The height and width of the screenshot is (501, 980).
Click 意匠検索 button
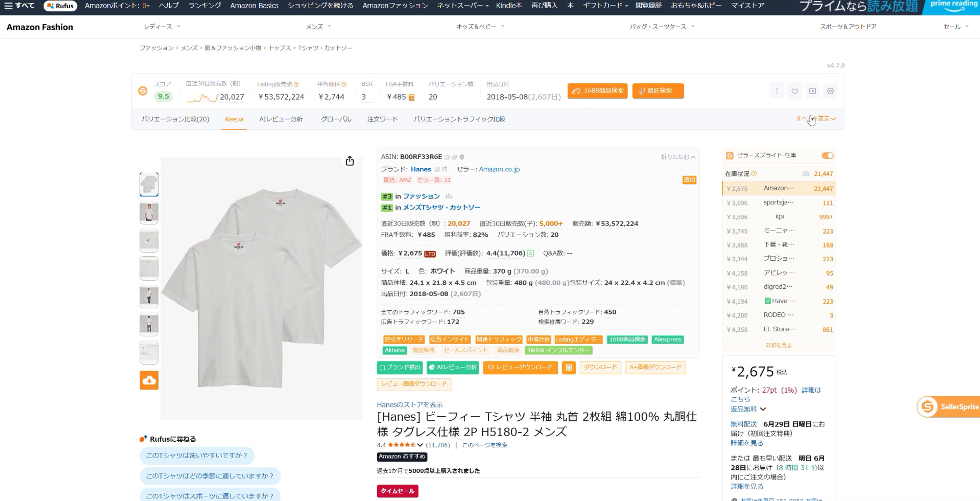click(x=658, y=91)
